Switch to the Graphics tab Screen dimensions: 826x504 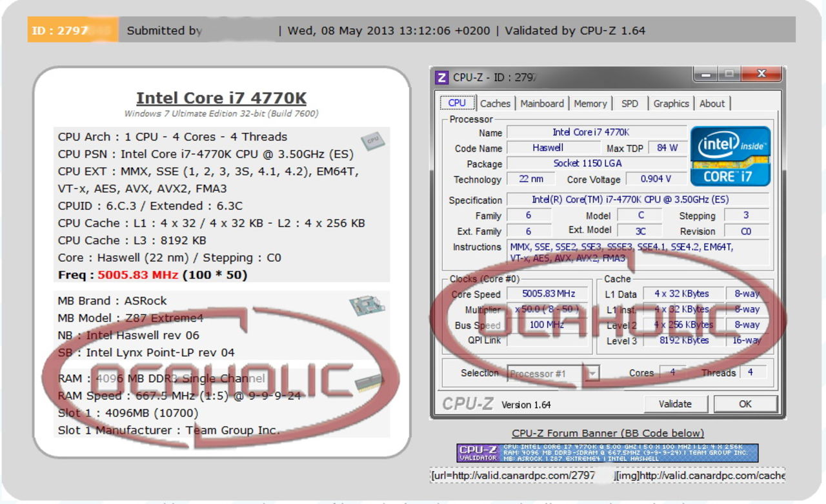coord(670,103)
